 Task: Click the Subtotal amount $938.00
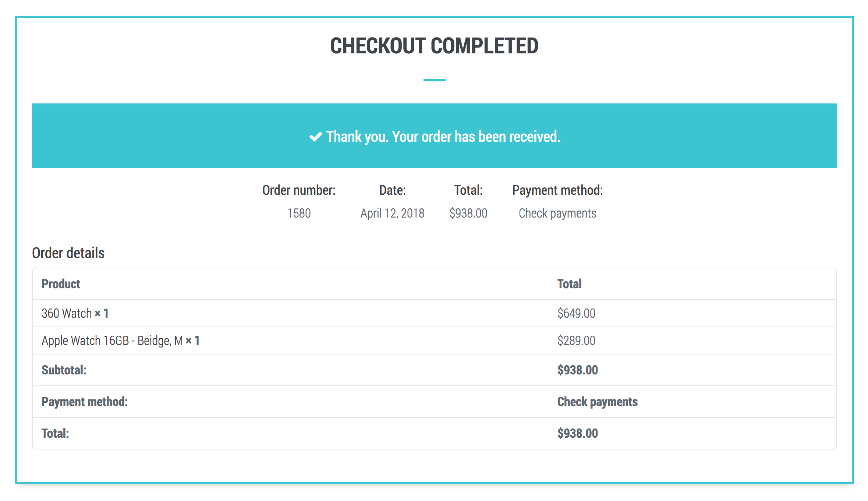(577, 370)
